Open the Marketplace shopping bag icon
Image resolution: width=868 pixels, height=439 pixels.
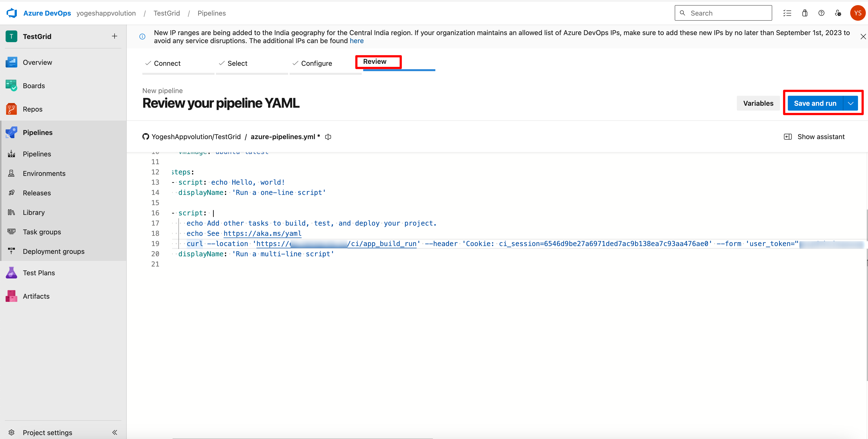point(805,13)
